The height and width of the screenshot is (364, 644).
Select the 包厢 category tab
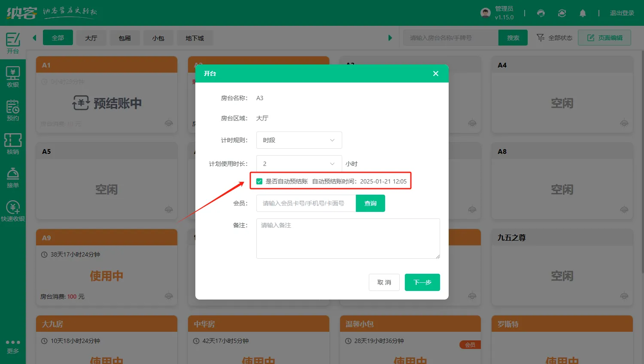125,38
